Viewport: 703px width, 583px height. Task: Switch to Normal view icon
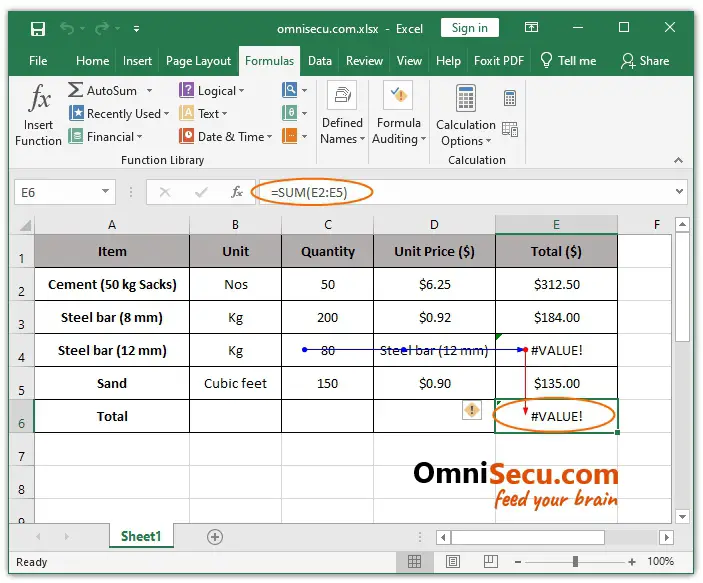click(x=414, y=561)
